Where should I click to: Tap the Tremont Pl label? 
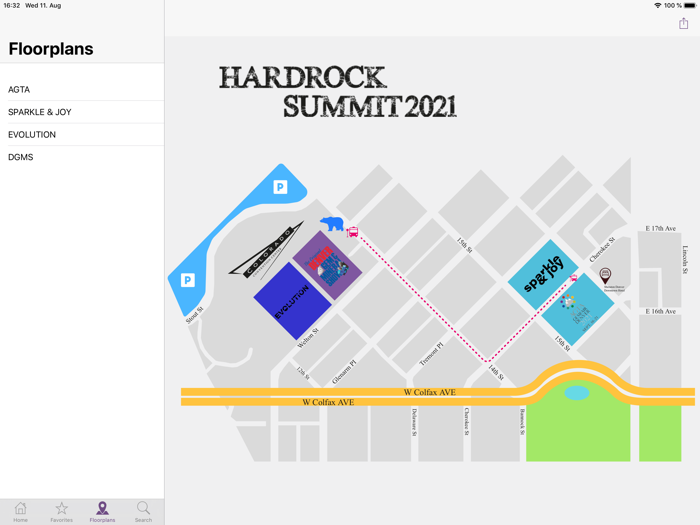point(431,354)
